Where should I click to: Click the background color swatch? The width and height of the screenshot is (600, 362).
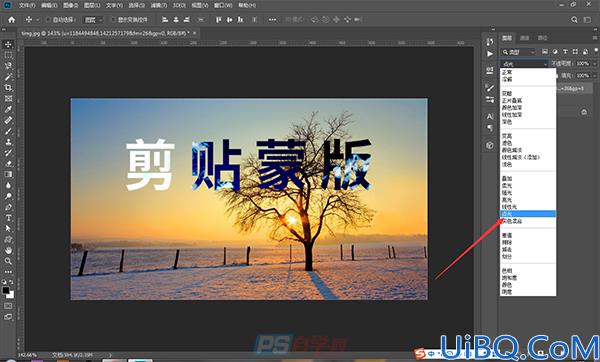11,295
